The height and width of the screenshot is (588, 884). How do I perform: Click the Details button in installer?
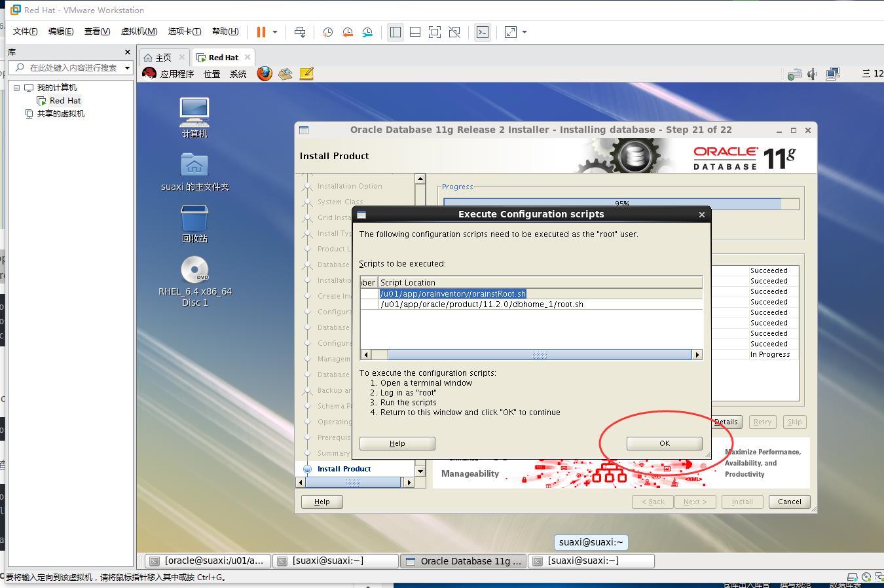[x=726, y=422]
